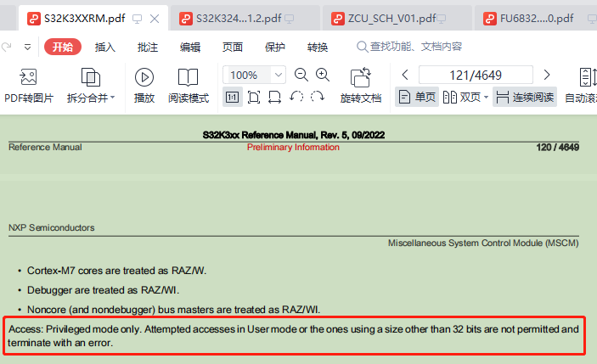Open the 插入 ribbon tab
The height and width of the screenshot is (364, 597).
click(x=105, y=47)
